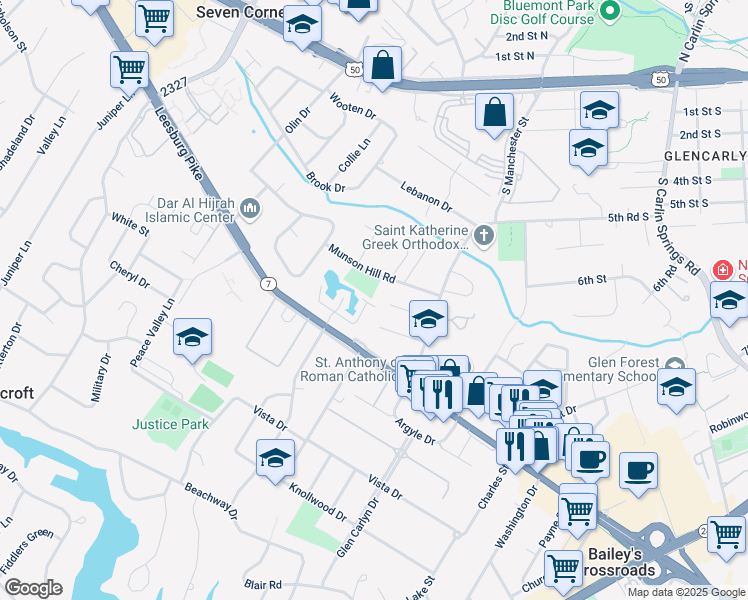The image size is (748, 600).
Task: Select the Cheryl Dr street label
Action: coord(129,274)
